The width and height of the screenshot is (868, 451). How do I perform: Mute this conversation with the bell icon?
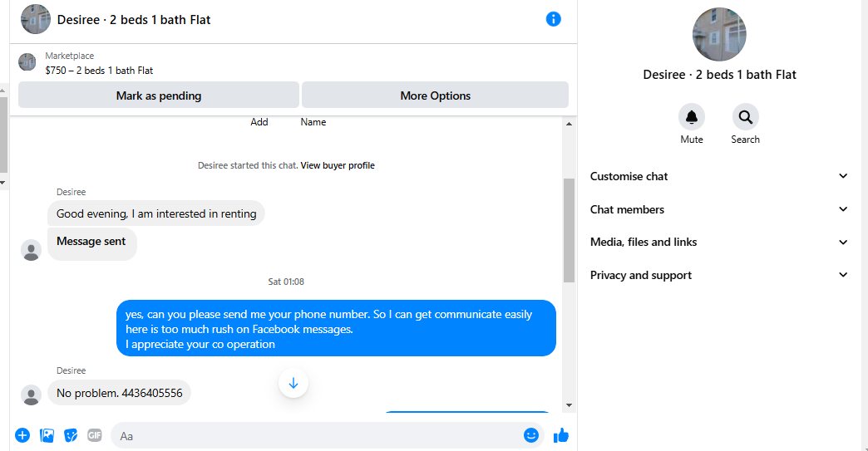[692, 117]
